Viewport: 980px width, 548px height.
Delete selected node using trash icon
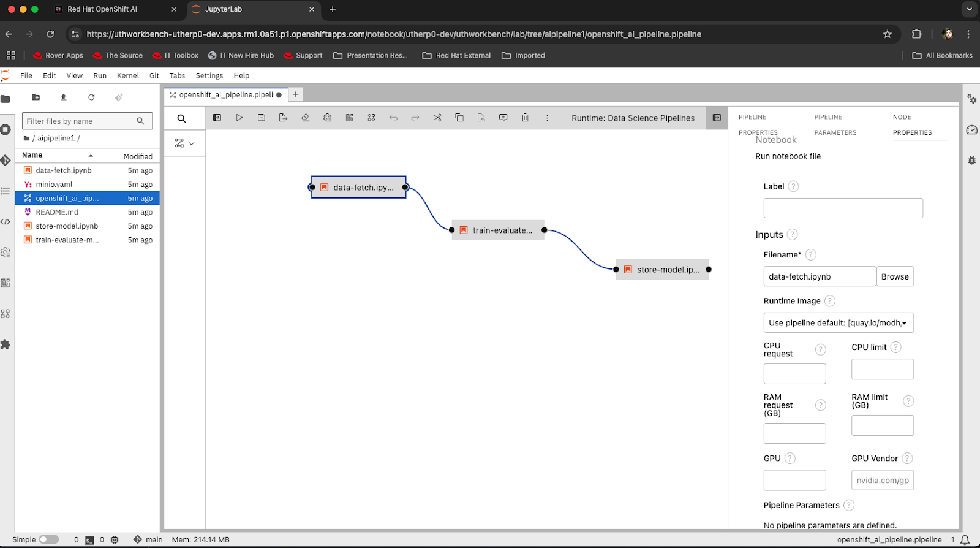click(525, 118)
